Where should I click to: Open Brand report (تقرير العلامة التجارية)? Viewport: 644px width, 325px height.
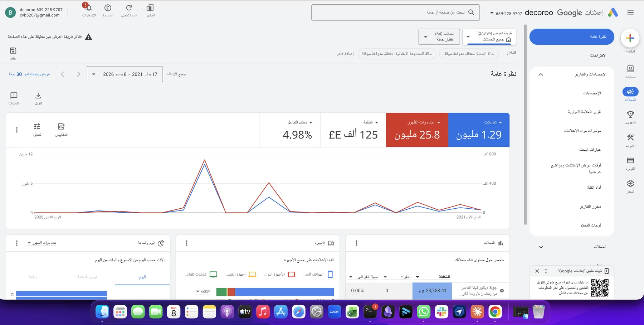coord(584,112)
